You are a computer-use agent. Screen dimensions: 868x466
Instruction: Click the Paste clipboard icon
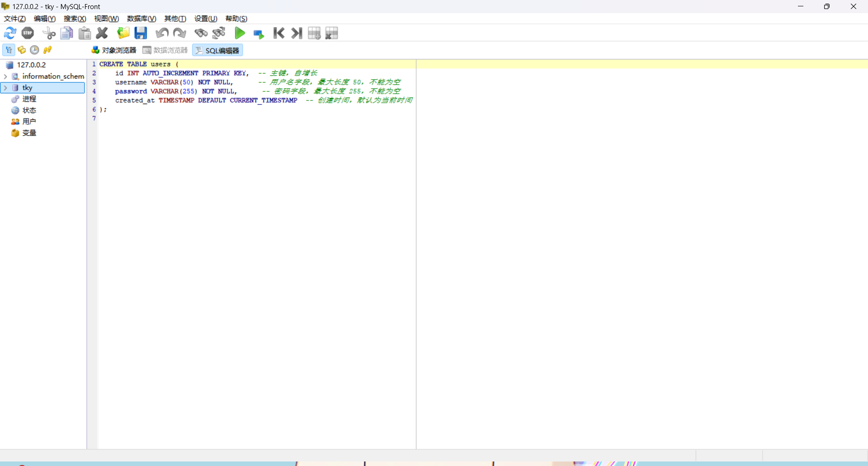(85, 33)
